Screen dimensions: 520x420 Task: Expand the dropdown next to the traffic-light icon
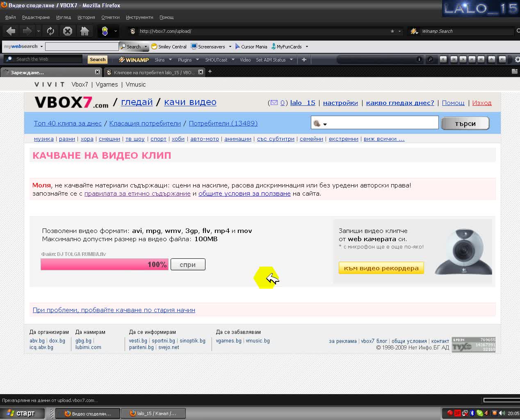click(x=116, y=31)
